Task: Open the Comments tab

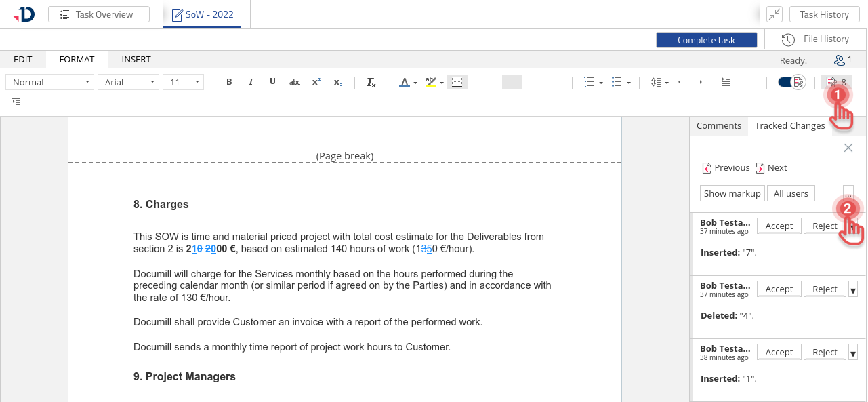Action: [718, 125]
